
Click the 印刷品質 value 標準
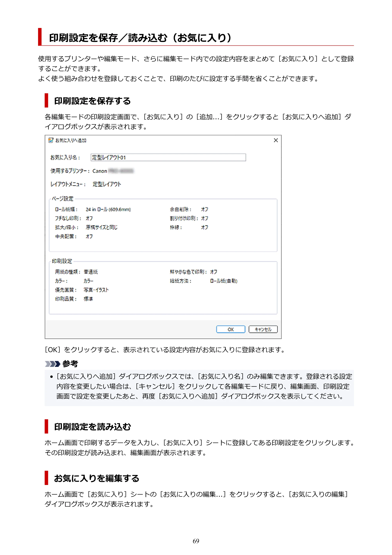88,299
